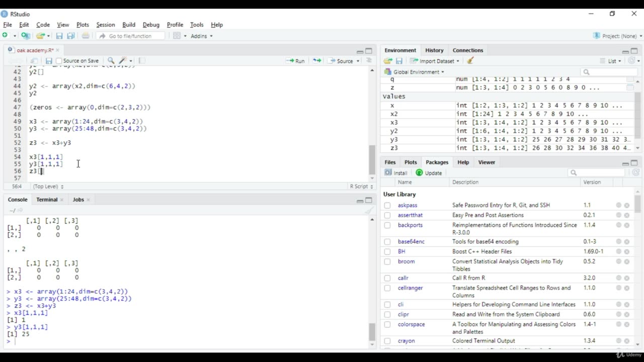Save current document from main toolbar

pyautogui.click(x=59, y=36)
